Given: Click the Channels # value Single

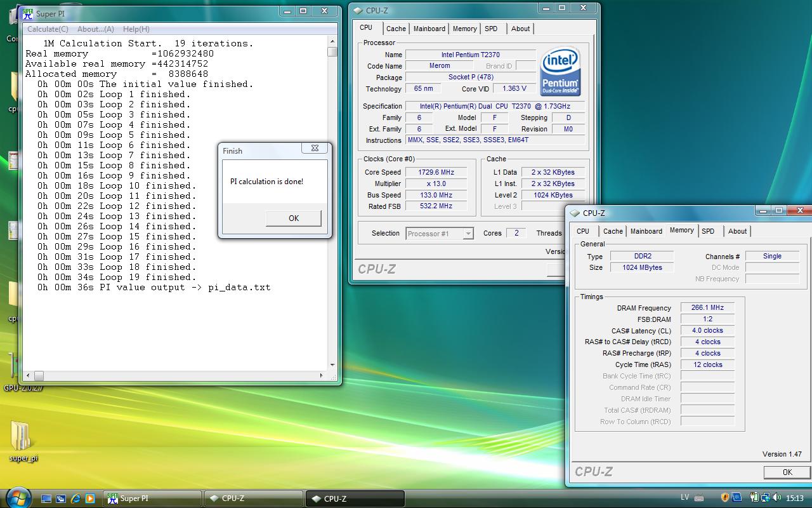Looking at the screenshot, I should pyautogui.click(x=772, y=256).
